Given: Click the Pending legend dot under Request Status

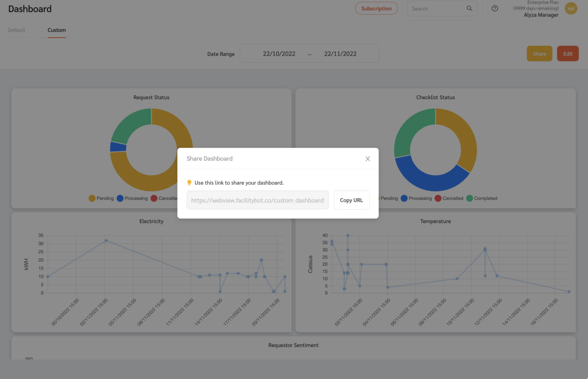Looking at the screenshot, I should [91, 198].
